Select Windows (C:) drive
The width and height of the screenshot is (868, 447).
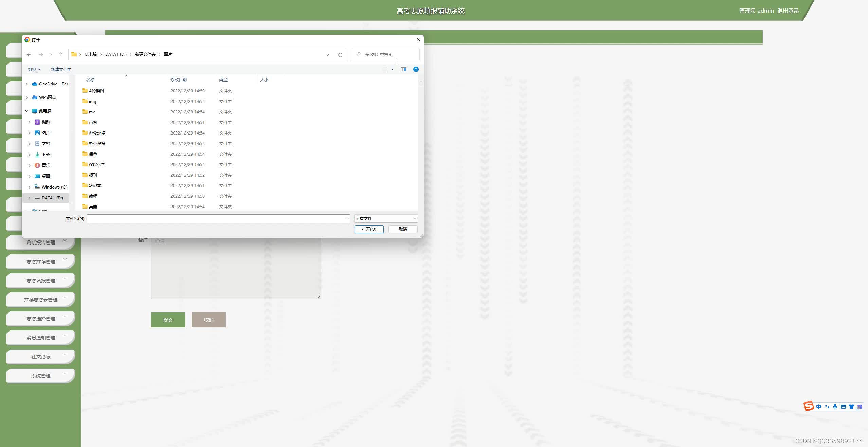pos(51,187)
